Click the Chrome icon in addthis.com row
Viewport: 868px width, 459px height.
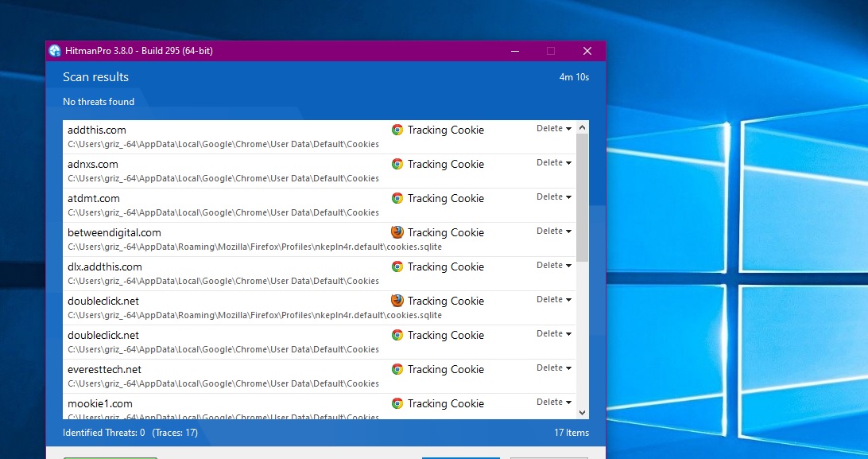coord(397,130)
